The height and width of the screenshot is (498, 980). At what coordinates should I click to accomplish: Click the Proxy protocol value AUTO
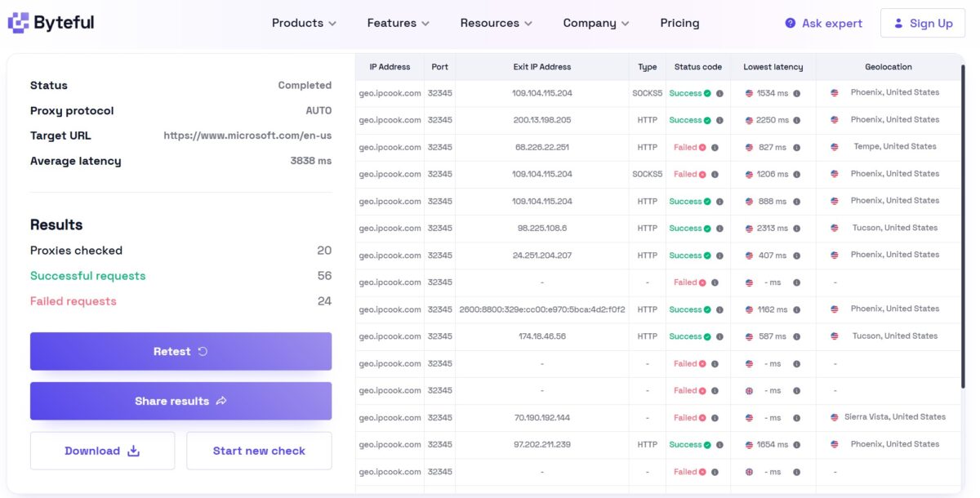pos(318,111)
